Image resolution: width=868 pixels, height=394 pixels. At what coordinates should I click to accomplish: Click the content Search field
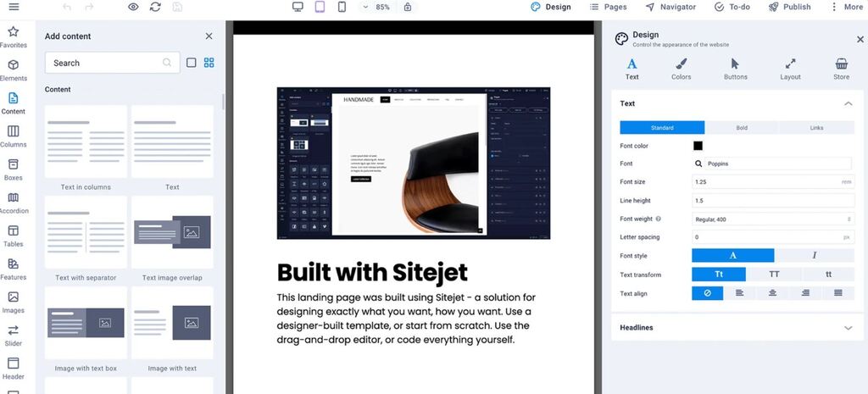tap(106, 63)
